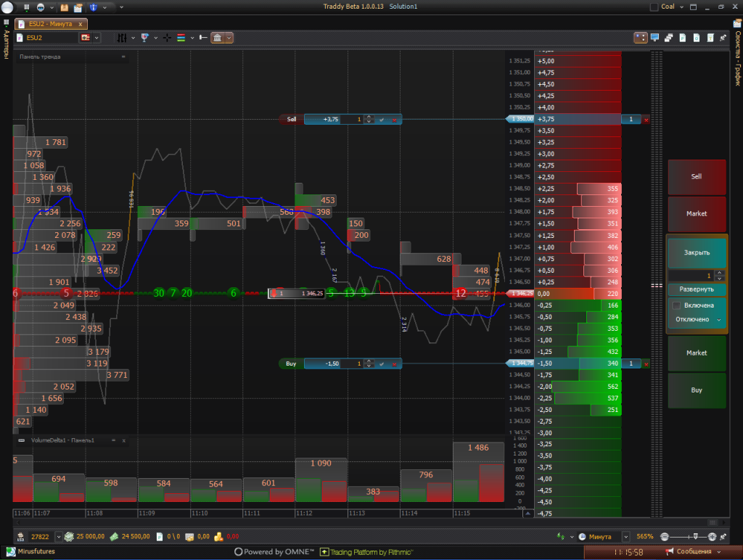
Task: Click the bank building icon in chart toolbar
Action: 218,37
